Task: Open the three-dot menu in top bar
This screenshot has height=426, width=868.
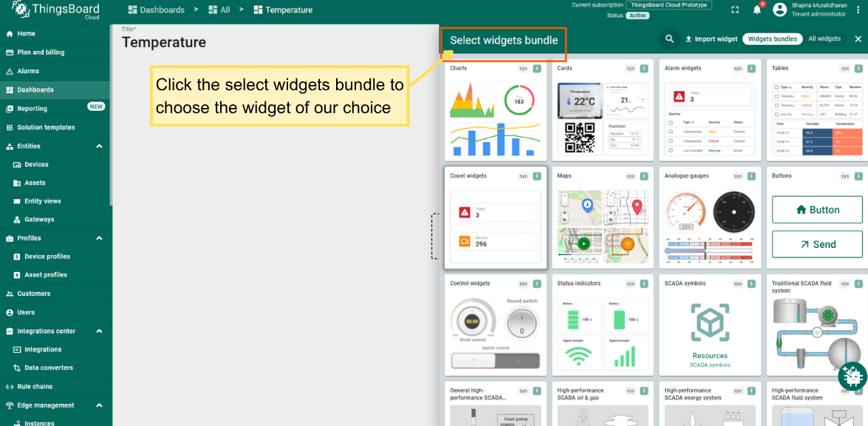Action: click(x=858, y=10)
